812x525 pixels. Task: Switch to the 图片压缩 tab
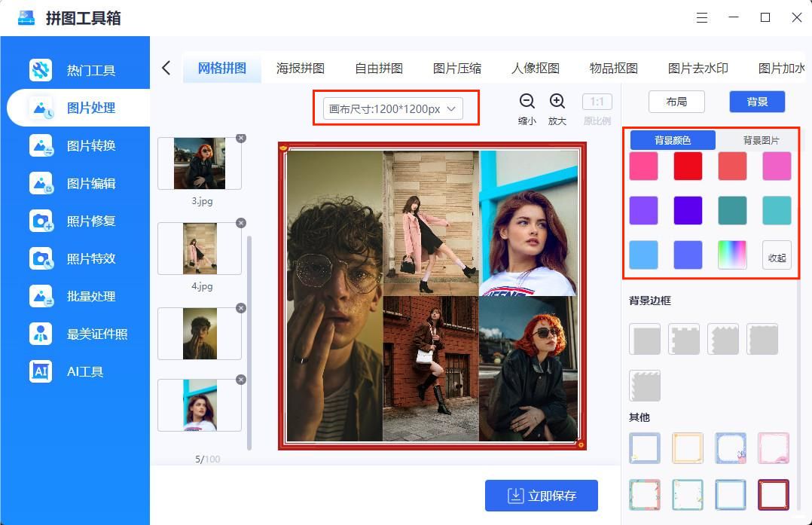pos(457,68)
